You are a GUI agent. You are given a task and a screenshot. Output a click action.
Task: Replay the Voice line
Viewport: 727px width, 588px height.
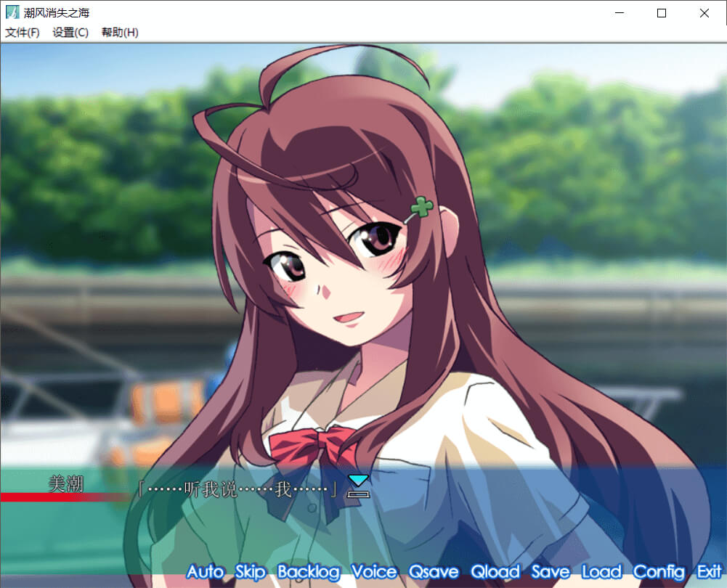(374, 571)
